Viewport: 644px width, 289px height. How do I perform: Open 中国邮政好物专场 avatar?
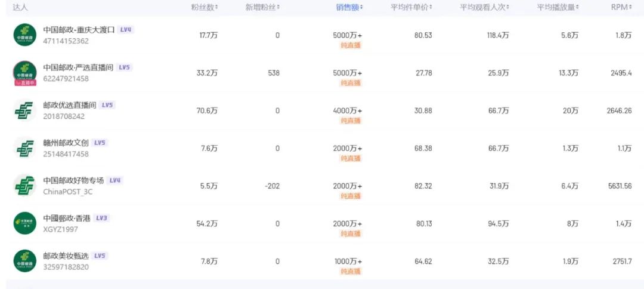[x=24, y=186]
